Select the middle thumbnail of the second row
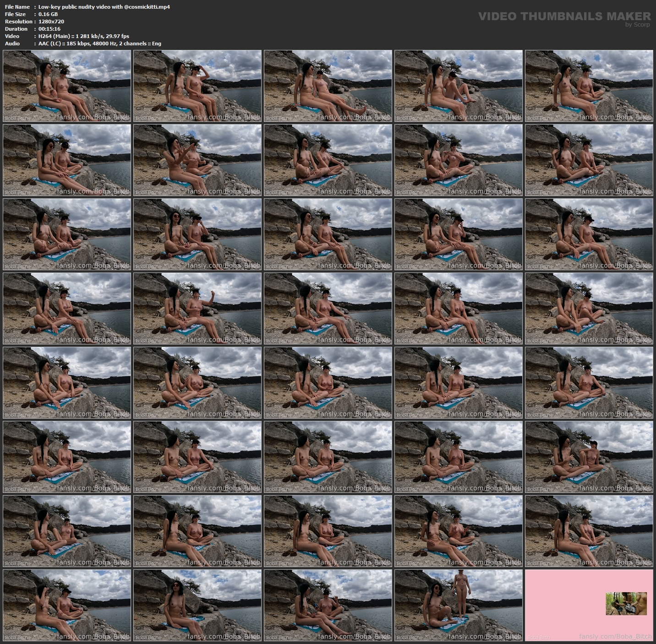This screenshot has width=656, height=644. (328, 160)
